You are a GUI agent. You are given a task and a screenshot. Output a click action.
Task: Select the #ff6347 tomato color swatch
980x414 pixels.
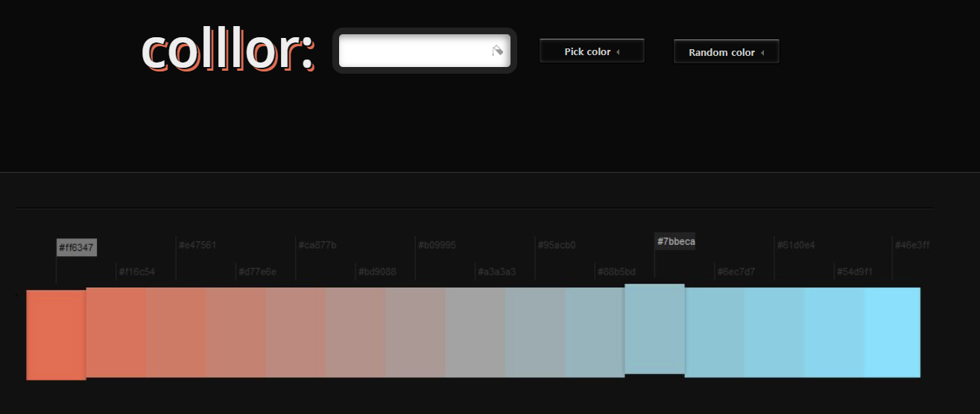tap(56, 334)
